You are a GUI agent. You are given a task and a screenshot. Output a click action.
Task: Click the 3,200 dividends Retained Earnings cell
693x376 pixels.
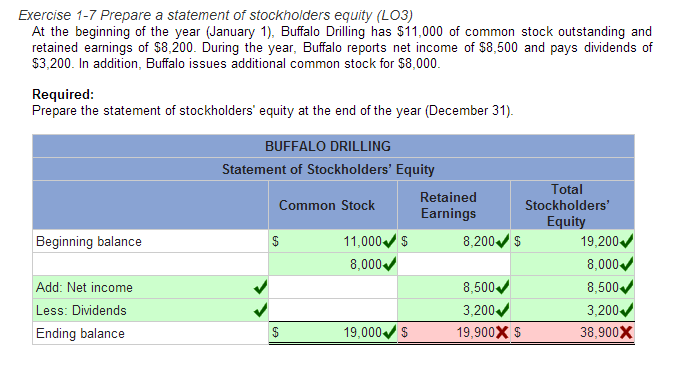coord(454,310)
